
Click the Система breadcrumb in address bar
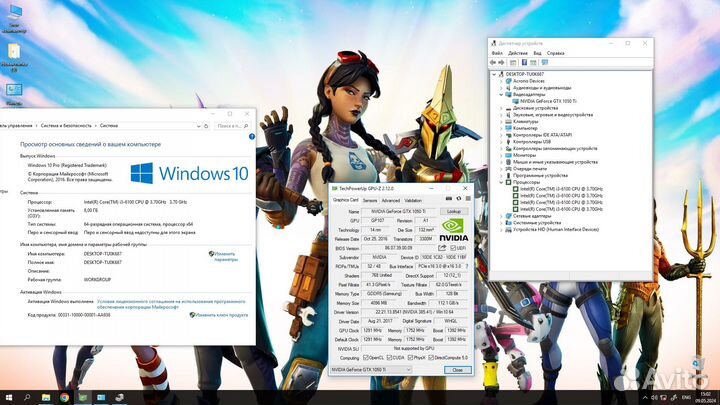tap(108, 126)
